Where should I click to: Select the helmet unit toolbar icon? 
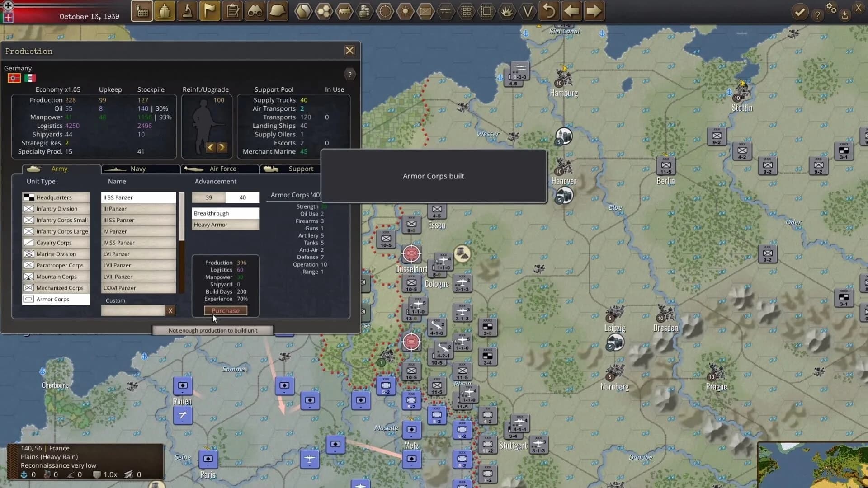coord(277,11)
